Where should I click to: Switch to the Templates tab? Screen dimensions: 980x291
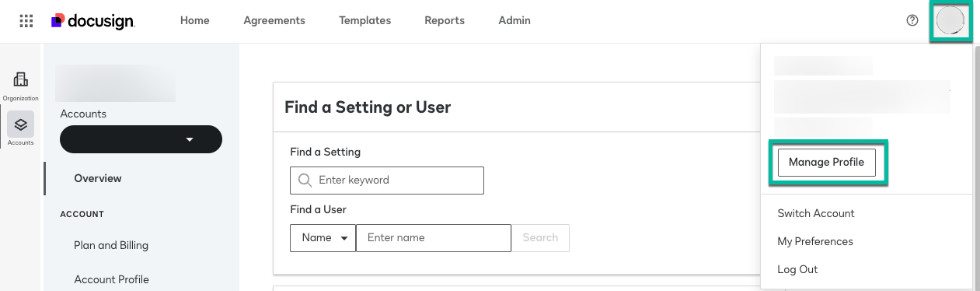pyautogui.click(x=364, y=21)
